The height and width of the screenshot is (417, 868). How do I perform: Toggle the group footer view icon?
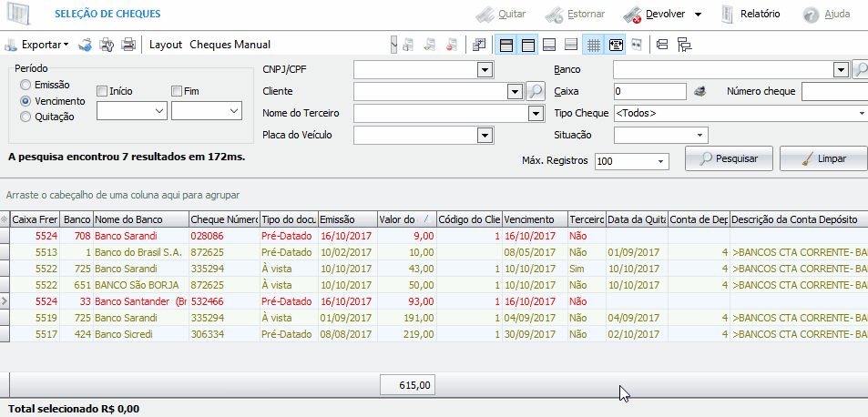pyautogui.click(x=571, y=46)
